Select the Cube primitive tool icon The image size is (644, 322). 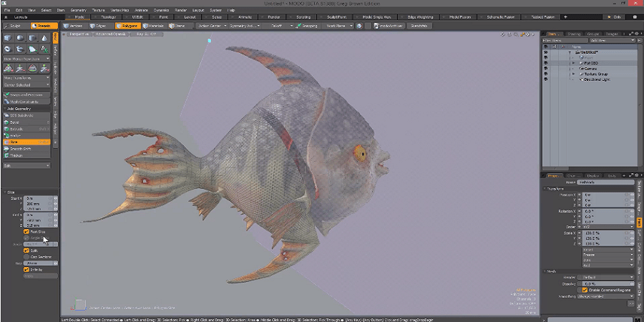point(8,38)
